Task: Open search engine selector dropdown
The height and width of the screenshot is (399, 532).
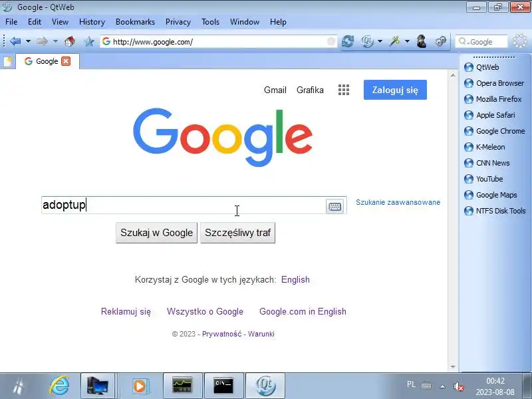Action: (x=464, y=42)
